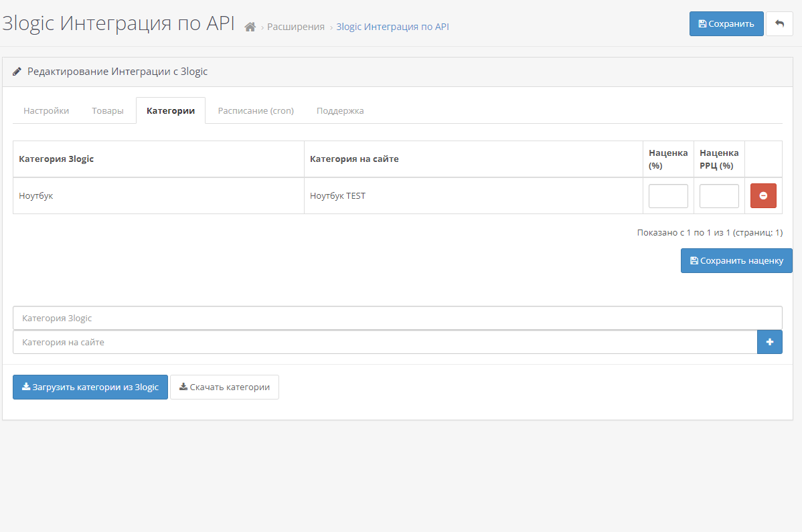Remove the Ноутбук category mapping row

click(763, 195)
